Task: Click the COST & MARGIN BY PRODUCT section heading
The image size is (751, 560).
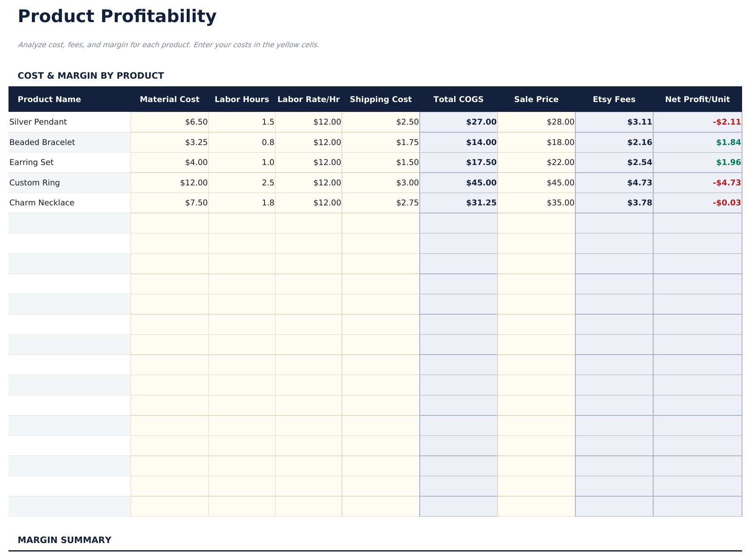Action: pyautogui.click(x=91, y=76)
